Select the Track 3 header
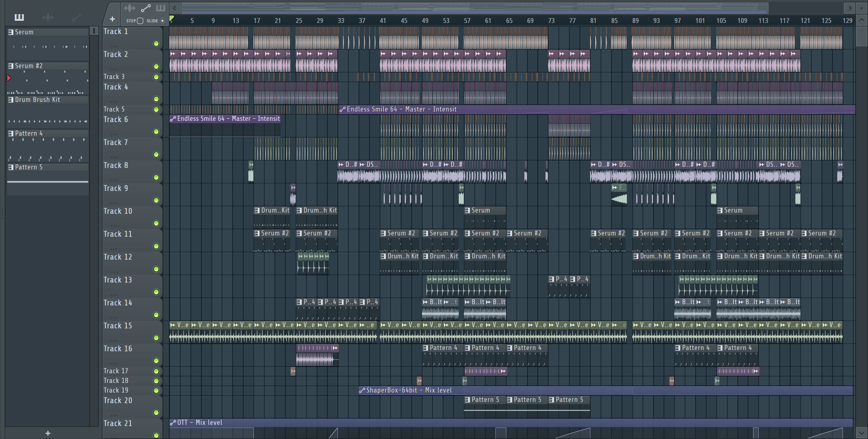Viewport: 868px width, 439px height. 132,77
